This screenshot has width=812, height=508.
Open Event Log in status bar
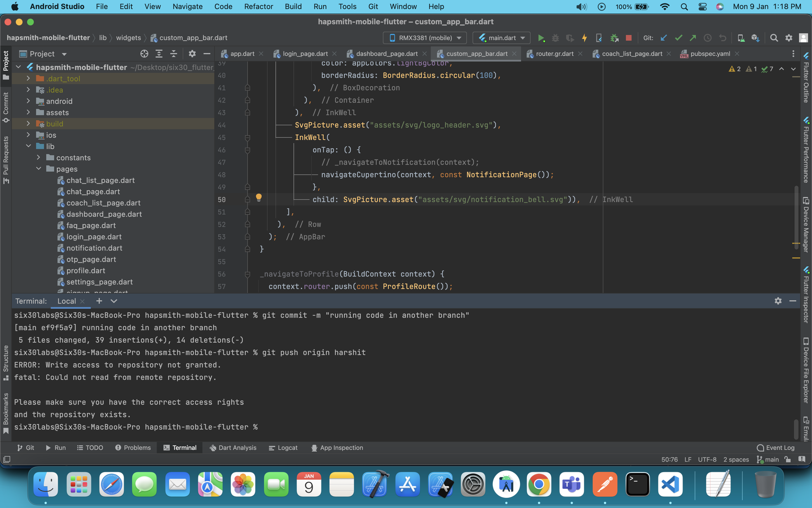coord(776,448)
